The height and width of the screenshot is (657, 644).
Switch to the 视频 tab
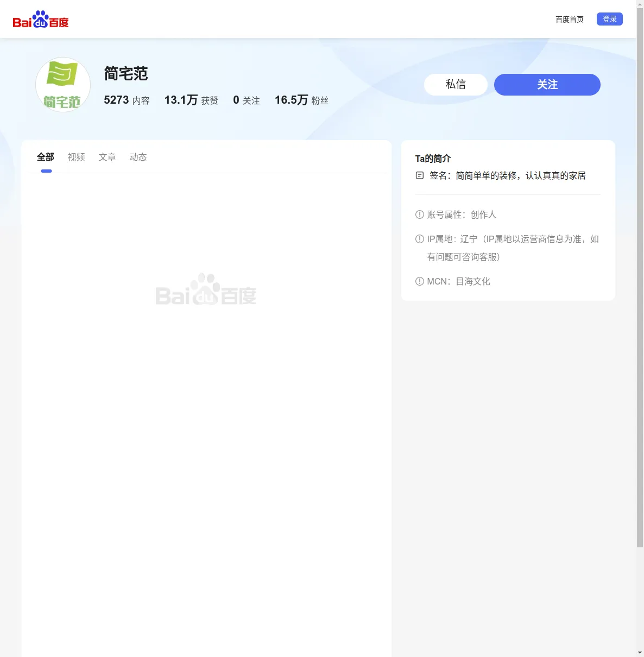[x=77, y=157]
